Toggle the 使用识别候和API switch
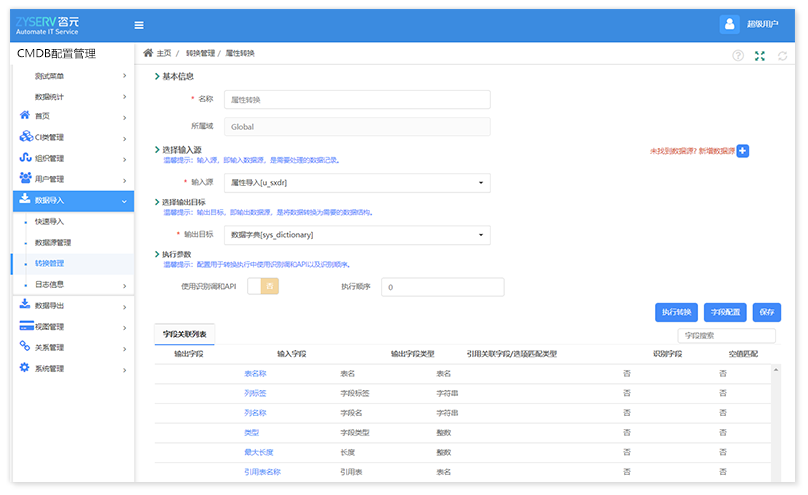This screenshot has height=495, width=808. 262,287
